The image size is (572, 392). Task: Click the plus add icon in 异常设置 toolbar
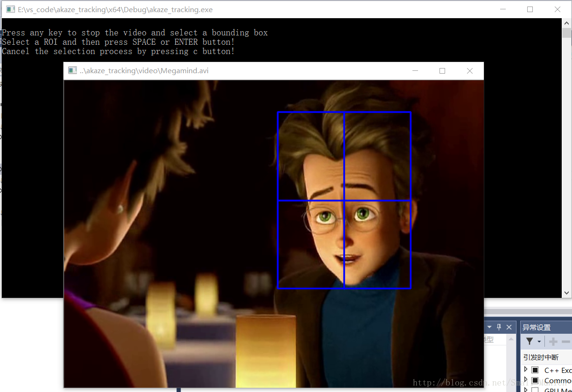click(553, 342)
